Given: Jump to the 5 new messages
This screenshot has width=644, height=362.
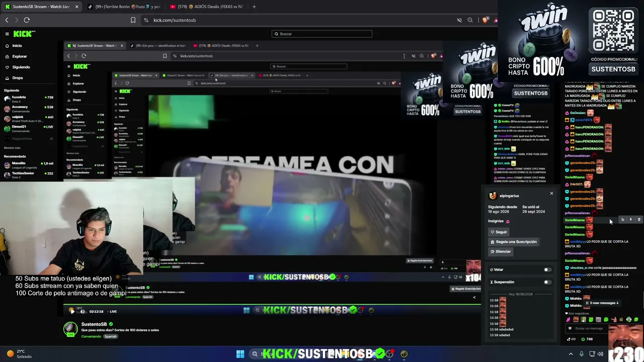Looking at the screenshot, I should [x=602, y=303].
